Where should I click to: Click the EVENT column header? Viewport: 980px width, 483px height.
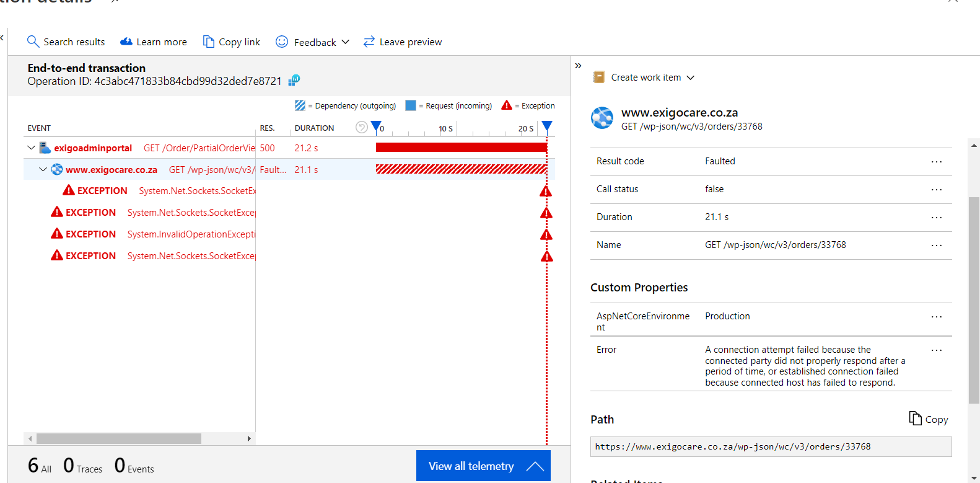pyautogui.click(x=39, y=128)
